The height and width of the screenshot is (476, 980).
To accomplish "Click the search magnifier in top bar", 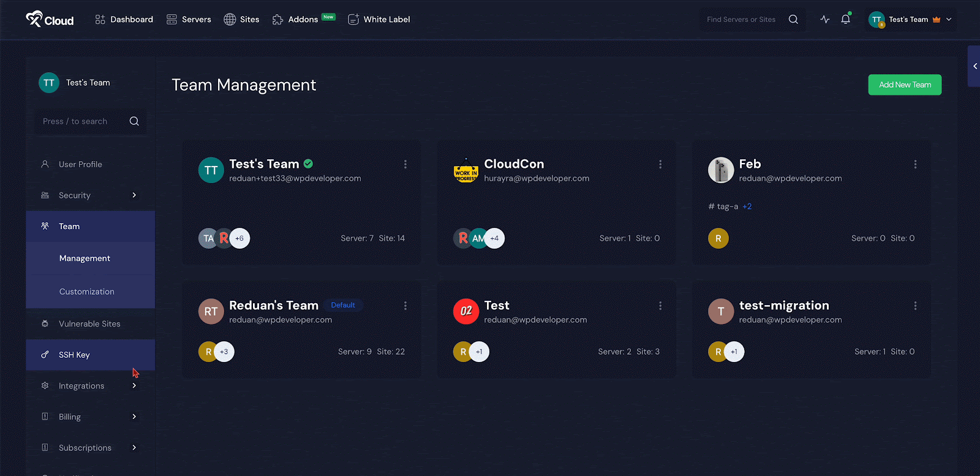I will 793,20.
